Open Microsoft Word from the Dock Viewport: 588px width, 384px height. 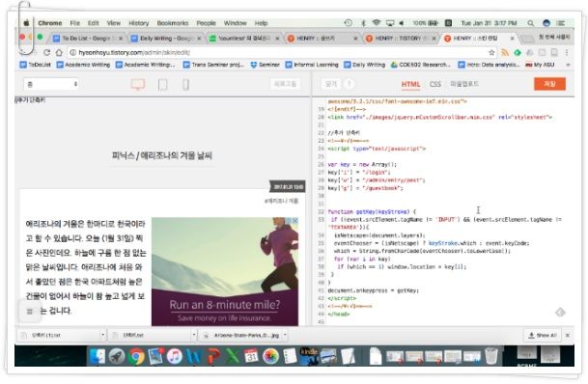[193, 356]
